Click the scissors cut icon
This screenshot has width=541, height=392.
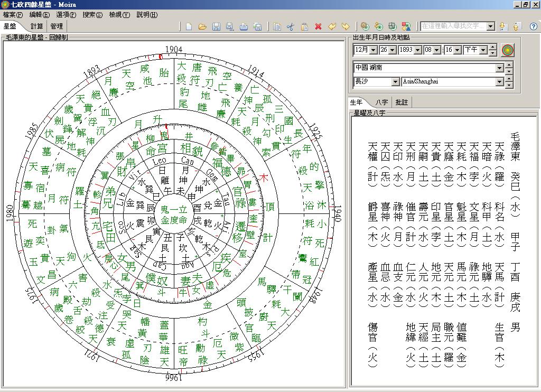[290, 26]
